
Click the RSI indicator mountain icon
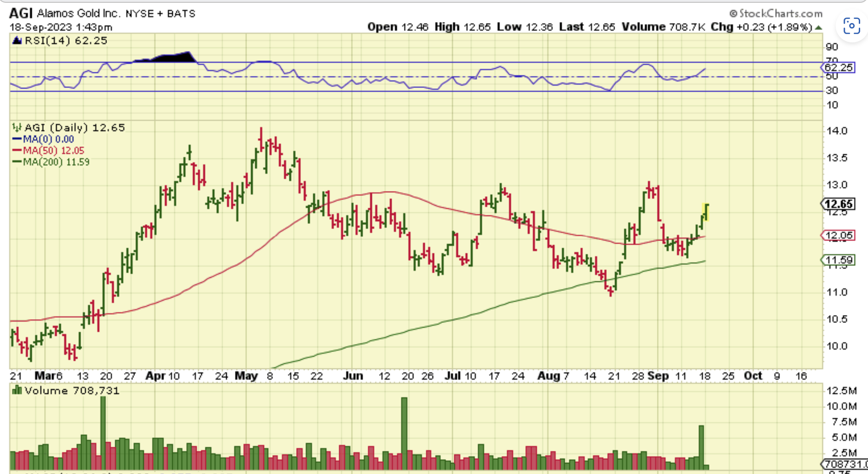[17, 41]
